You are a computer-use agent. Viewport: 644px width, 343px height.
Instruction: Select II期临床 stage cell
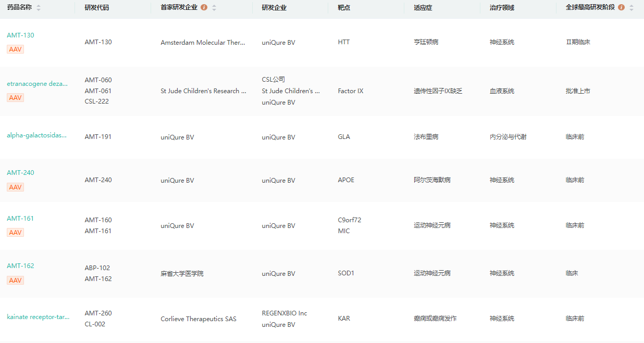(x=578, y=42)
